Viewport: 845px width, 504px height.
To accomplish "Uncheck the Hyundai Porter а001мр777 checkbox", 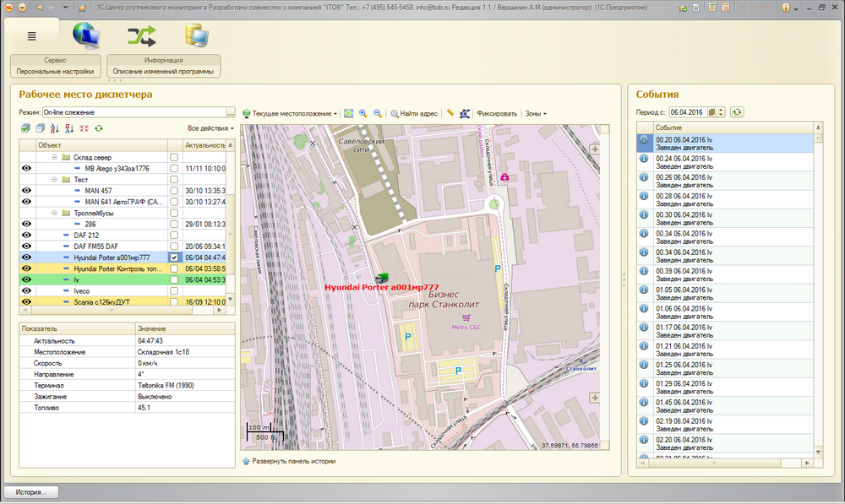I will tap(174, 257).
